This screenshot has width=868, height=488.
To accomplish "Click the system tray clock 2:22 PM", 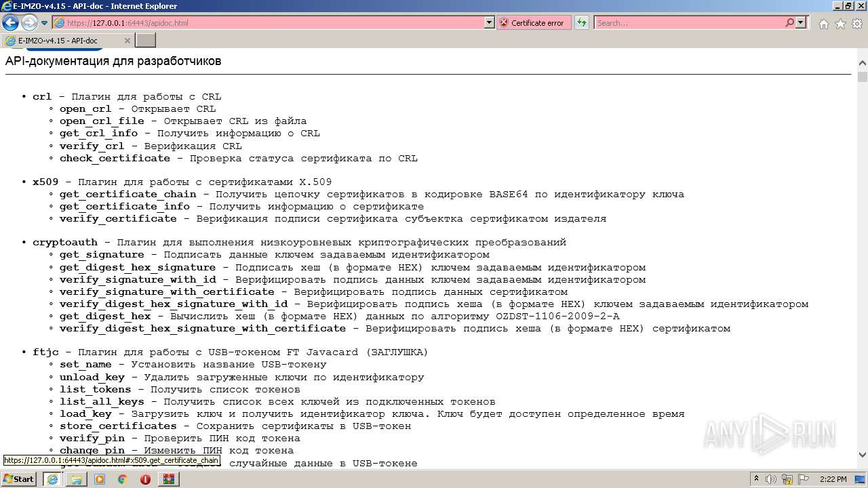I will [833, 479].
